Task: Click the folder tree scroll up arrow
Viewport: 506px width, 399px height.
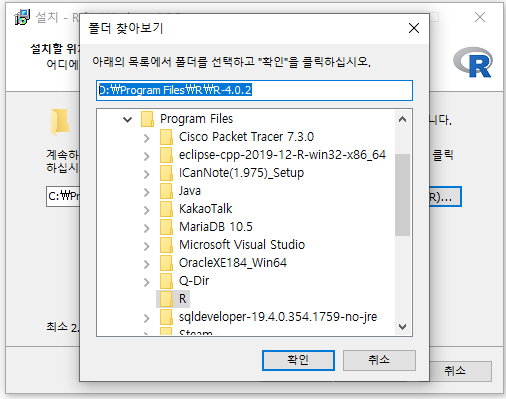Action: point(402,119)
